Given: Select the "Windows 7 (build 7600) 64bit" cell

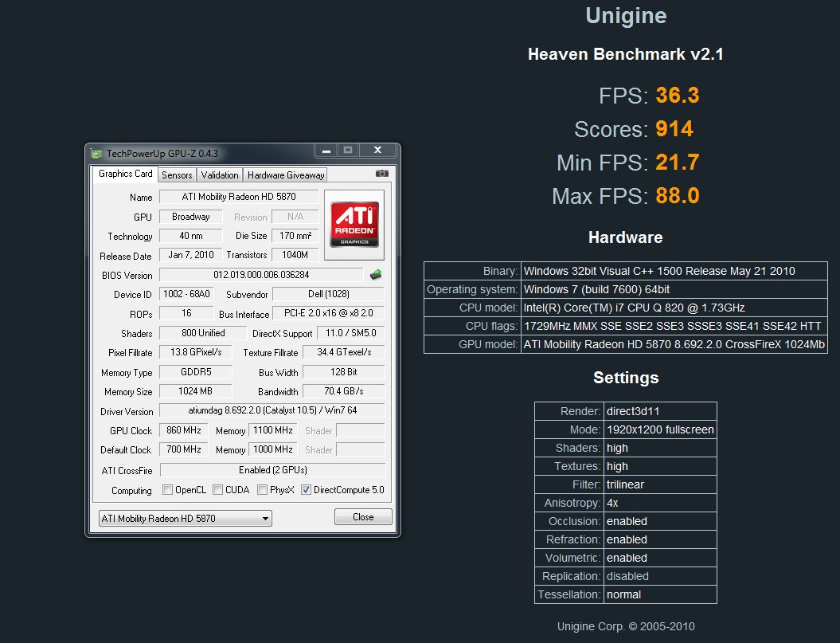Looking at the screenshot, I should pyautogui.click(x=674, y=289).
